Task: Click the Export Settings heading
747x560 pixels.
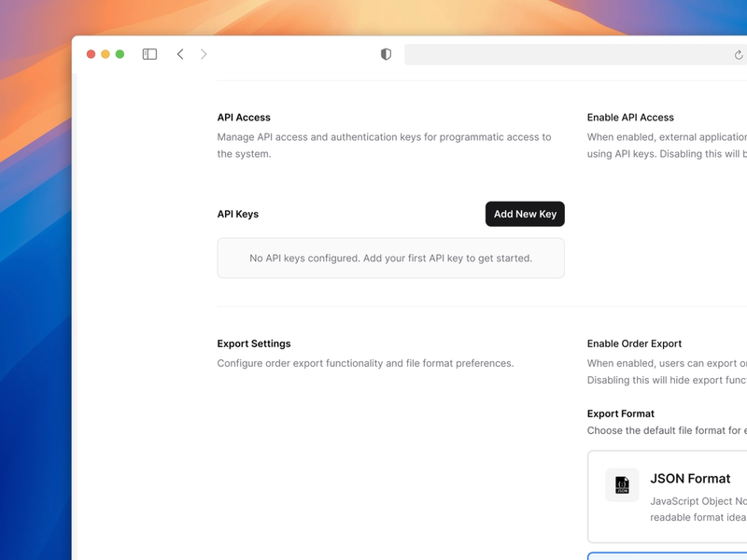Action: point(254,343)
